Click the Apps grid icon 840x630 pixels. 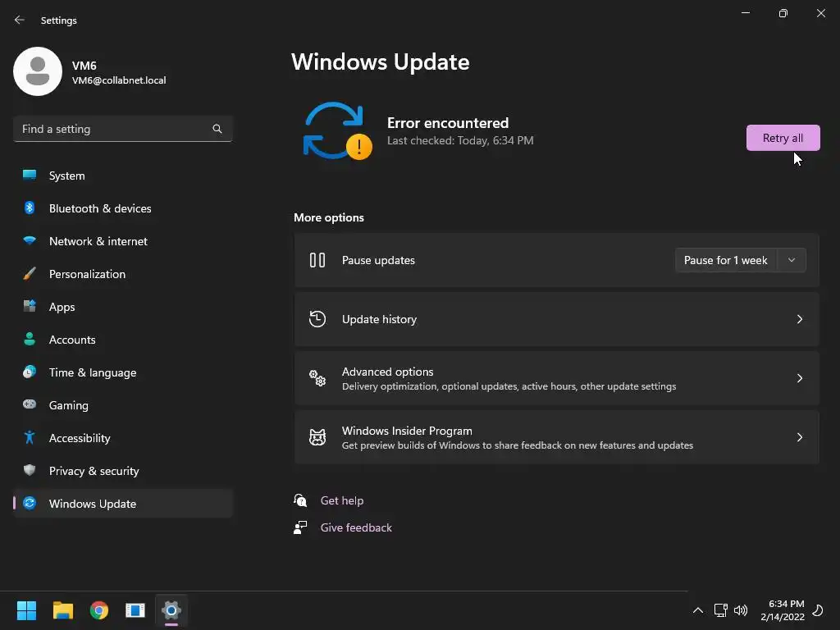point(30,306)
